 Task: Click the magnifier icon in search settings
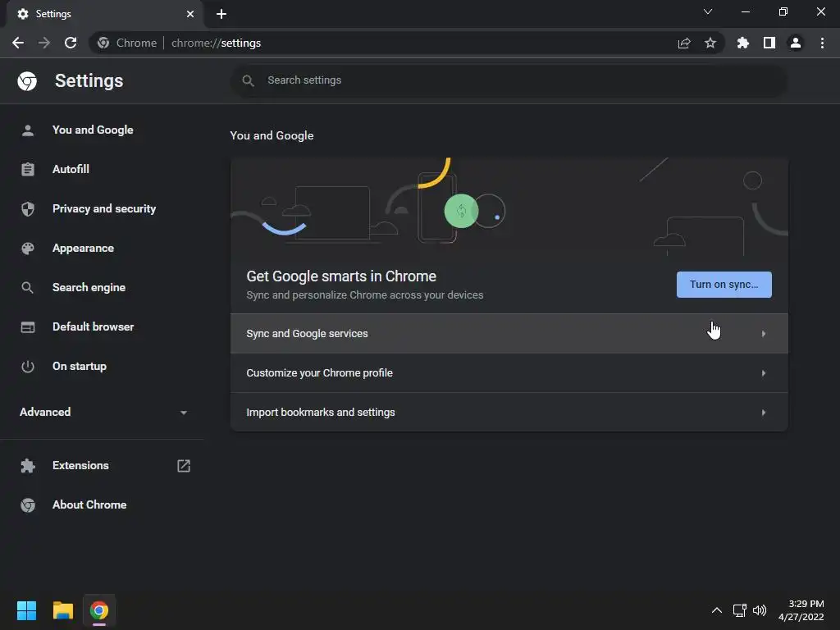[x=248, y=80]
